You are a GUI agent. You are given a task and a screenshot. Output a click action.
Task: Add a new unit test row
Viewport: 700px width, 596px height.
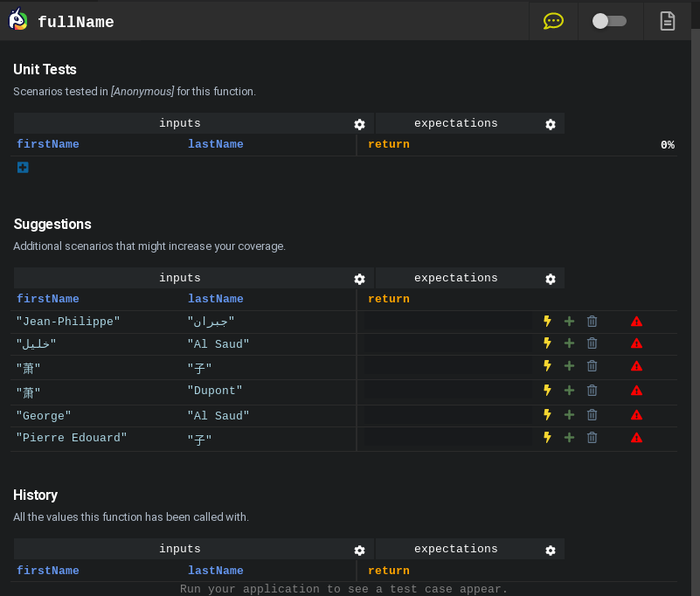[x=23, y=167]
